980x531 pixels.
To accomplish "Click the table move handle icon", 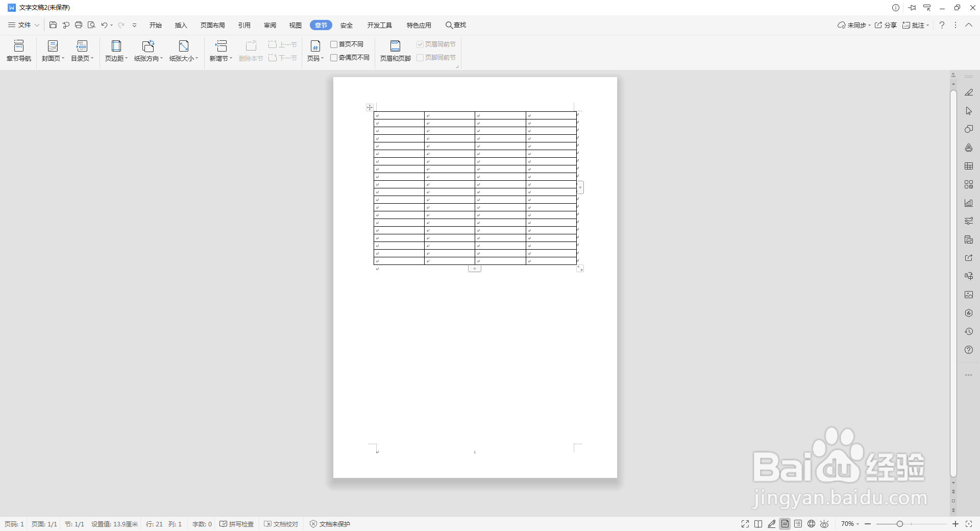I will (x=370, y=107).
